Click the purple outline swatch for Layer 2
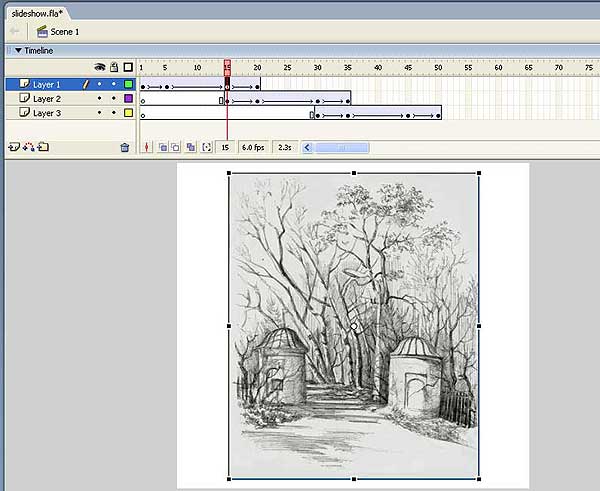The image size is (600, 491). [x=128, y=99]
